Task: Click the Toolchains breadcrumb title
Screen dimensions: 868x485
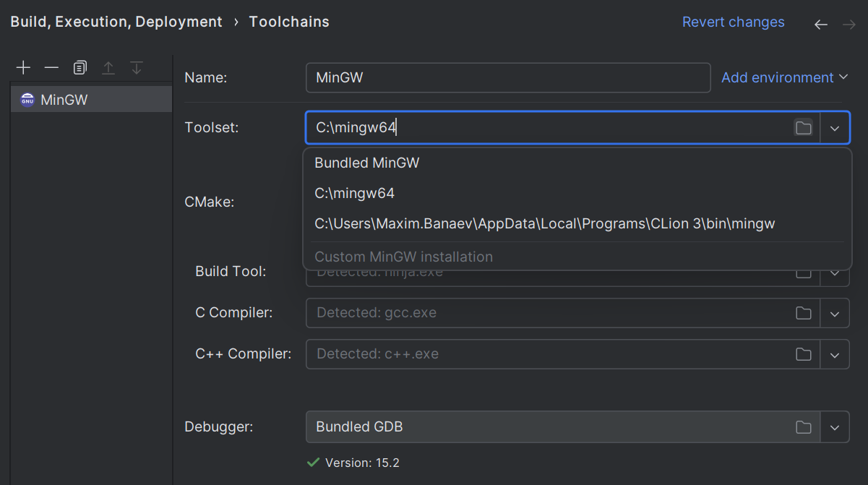Action: (289, 22)
